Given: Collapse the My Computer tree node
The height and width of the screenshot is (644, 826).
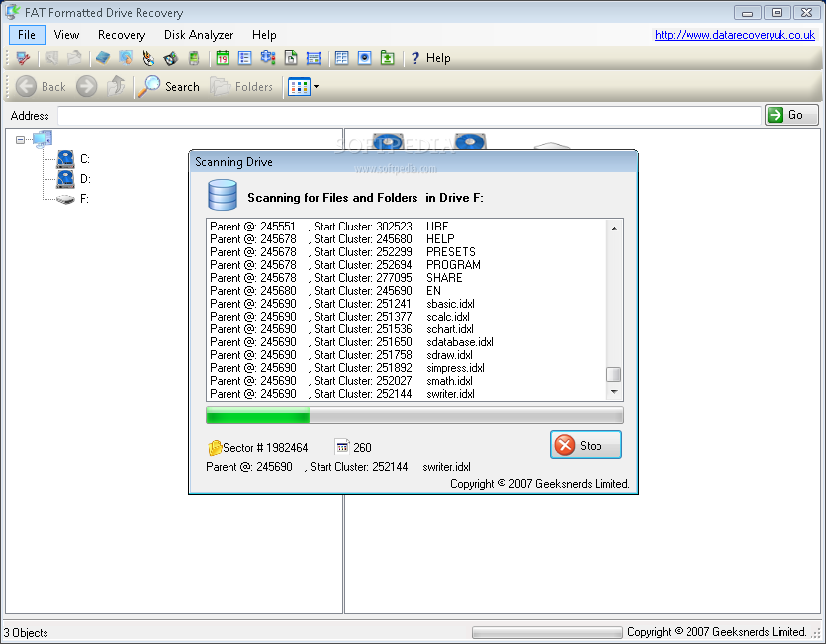Looking at the screenshot, I should [x=20, y=140].
